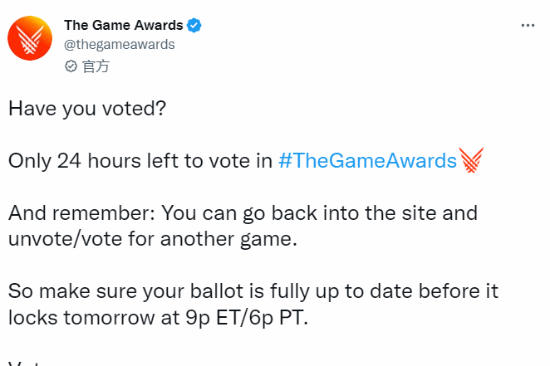Click the 官方 official label text
Image resolution: width=550 pixels, height=366 pixels.
click(x=96, y=66)
